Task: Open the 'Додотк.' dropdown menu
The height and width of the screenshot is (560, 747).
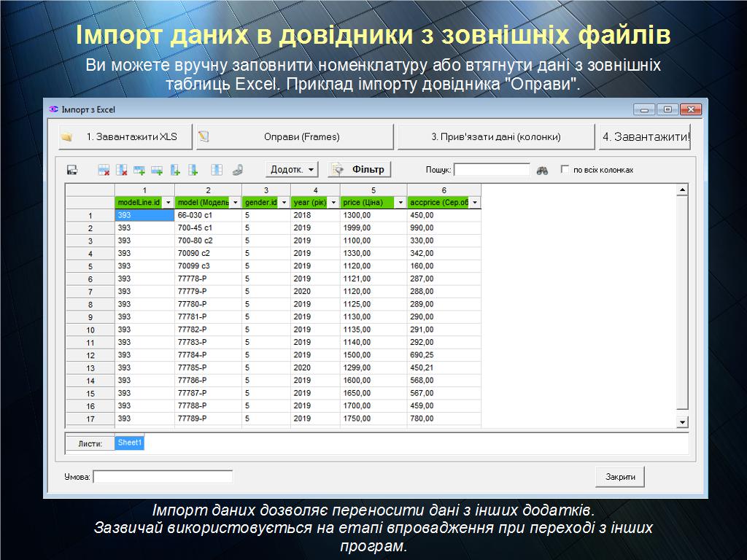Action: [x=292, y=169]
